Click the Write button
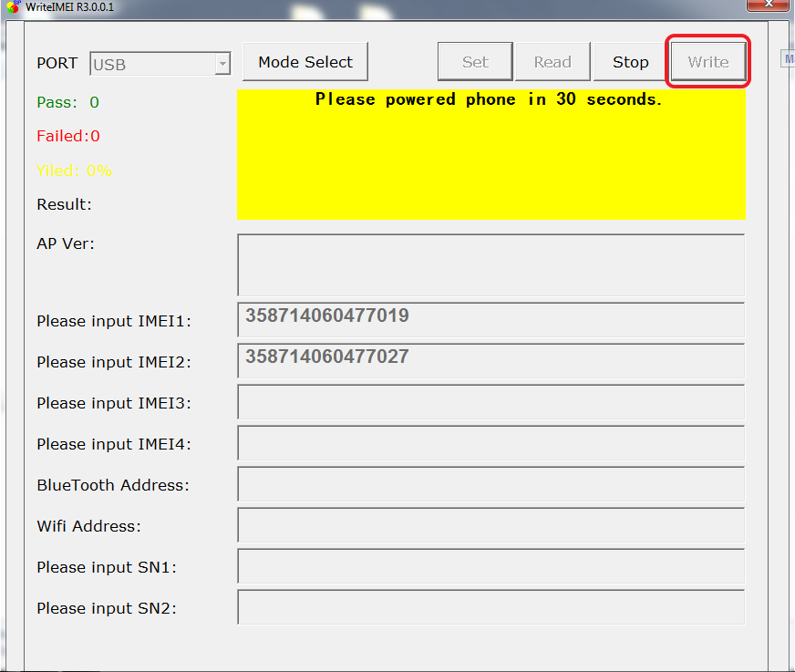This screenshot has width=795, height=672. point(707,62)
